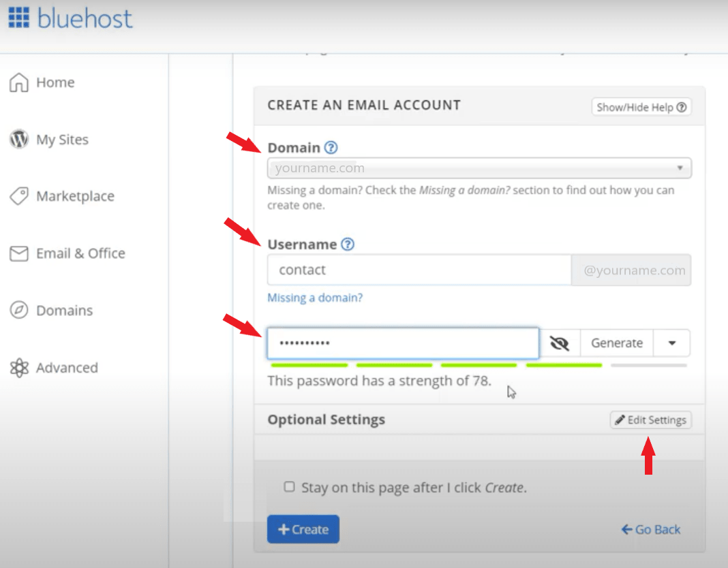Click the Generate password button
Viewport: 728px width, 568px height.
click(617, 343)
